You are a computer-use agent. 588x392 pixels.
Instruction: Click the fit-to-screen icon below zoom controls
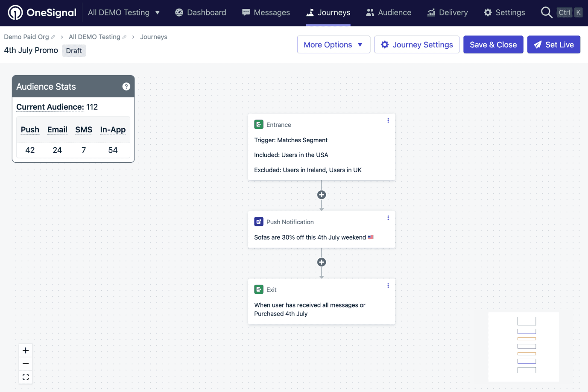[25, 377]
